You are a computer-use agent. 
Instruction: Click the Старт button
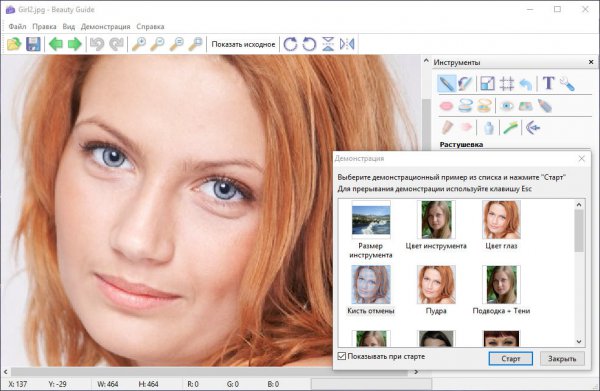[x=510, y=358]
